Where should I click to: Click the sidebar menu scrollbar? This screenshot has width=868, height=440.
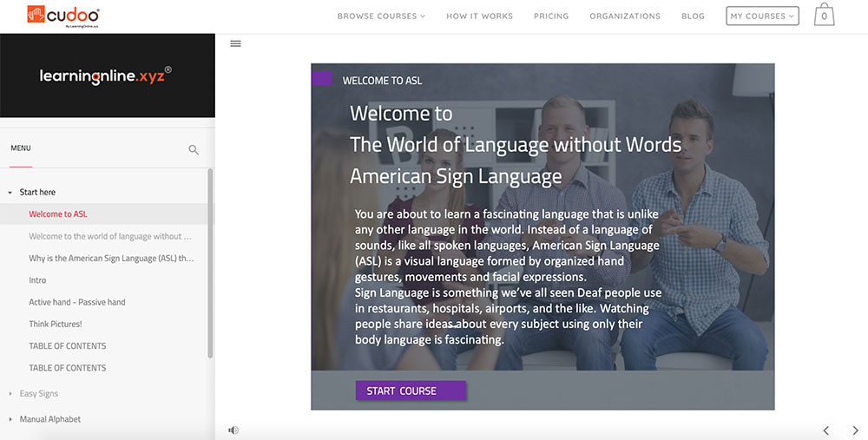click(211, 260)
